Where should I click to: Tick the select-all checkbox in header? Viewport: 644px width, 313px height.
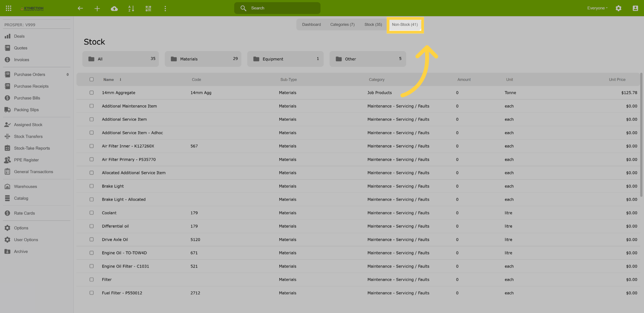92,79
